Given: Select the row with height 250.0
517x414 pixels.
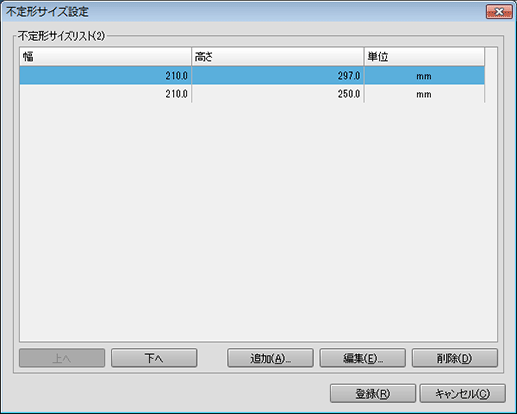Looking at the screenshot, I should point(252,94).
